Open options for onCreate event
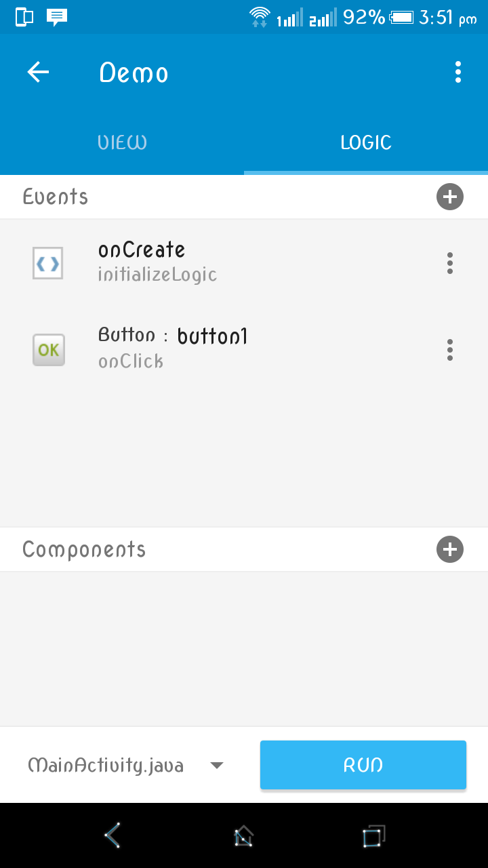Screen dimensions: 488x868 (x=449, y=263)
